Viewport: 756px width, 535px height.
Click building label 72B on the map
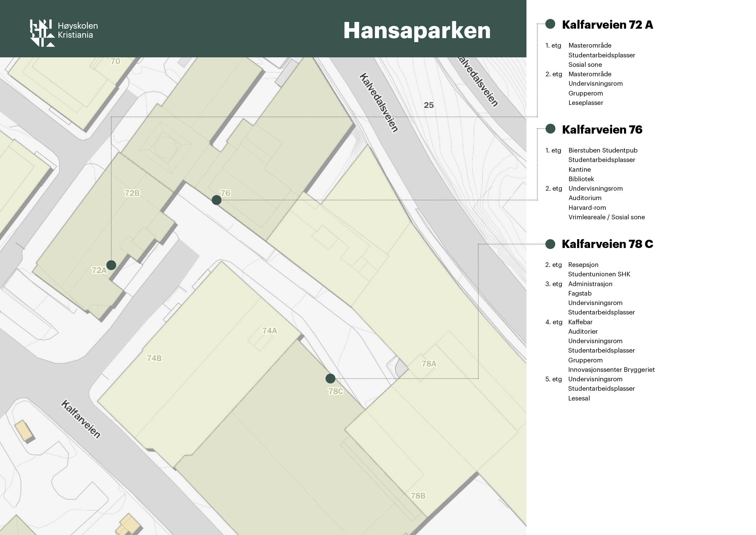132,193
